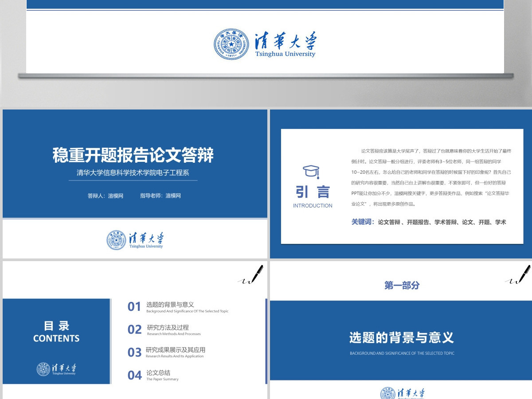Viewport: 532px width, 399px height.
Task: Click contents item 01 选题的背景与意义
Action: [178, 307]
